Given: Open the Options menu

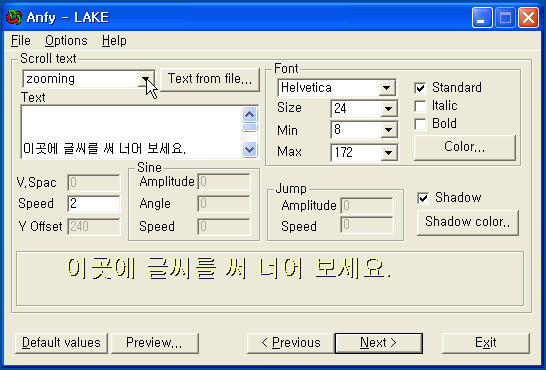Looking at the screenshot, I should point(66,41).
